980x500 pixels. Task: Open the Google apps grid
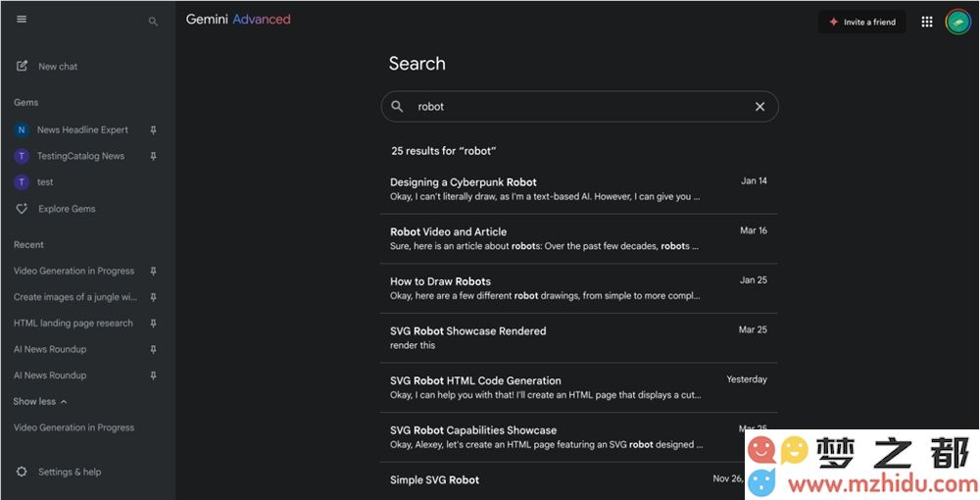point(927,22)
